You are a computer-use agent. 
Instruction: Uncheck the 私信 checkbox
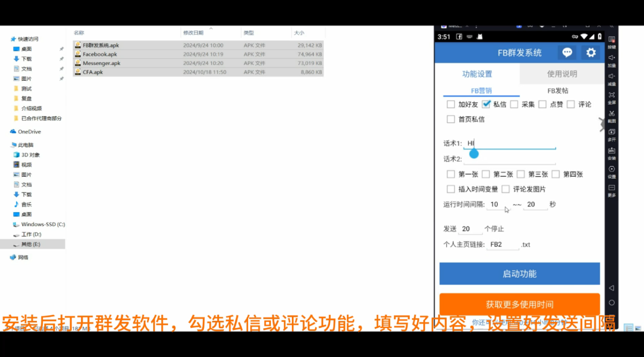[x=486, y=104]
